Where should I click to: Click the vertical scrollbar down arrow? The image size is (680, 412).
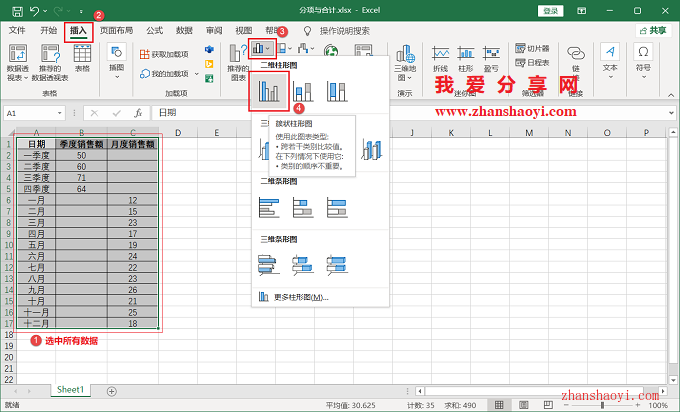point(673,380)
